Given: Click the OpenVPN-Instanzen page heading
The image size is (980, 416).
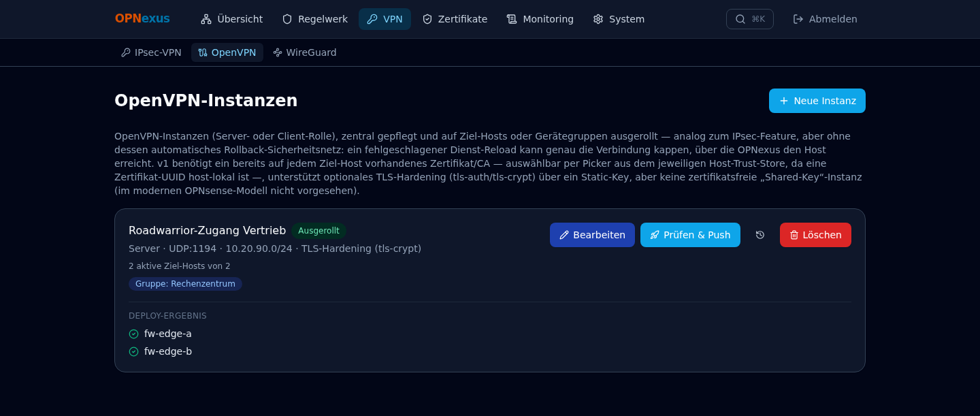Looking at the screenshot, I should (206, 101).
